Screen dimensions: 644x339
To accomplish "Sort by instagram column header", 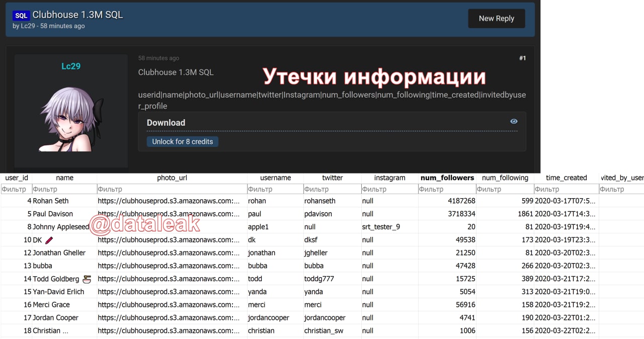I will click(389, 178).
